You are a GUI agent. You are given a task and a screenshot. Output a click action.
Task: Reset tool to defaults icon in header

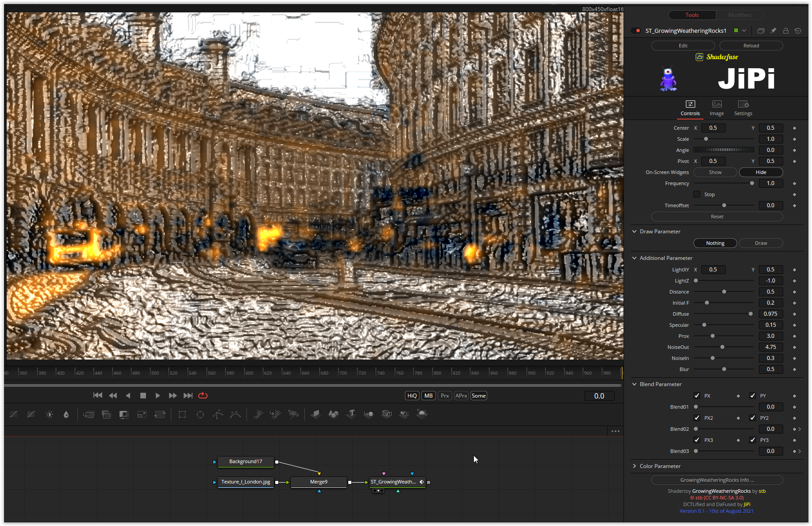[x=798, y=31]
